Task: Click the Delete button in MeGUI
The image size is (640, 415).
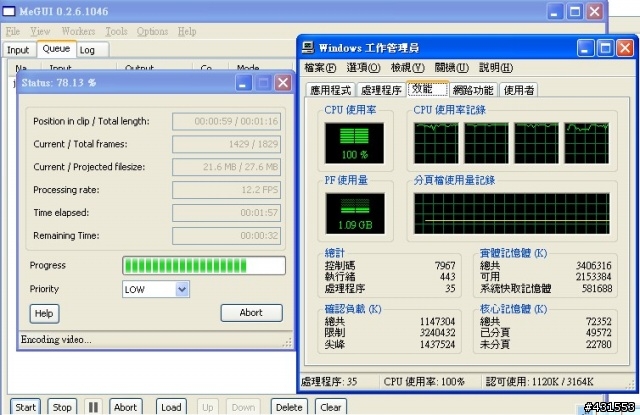Action: pyautogui.click(x=289, y=407)
